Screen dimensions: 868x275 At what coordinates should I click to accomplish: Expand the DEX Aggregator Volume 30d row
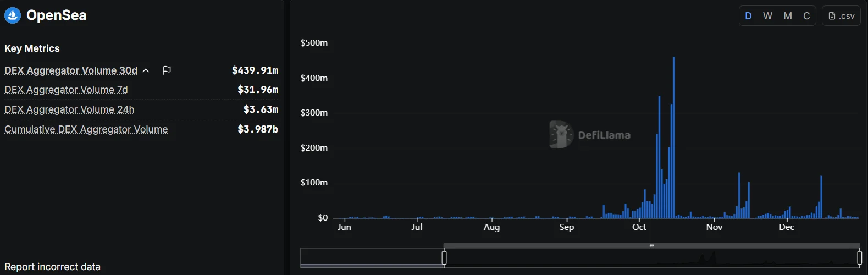point(71,70)
